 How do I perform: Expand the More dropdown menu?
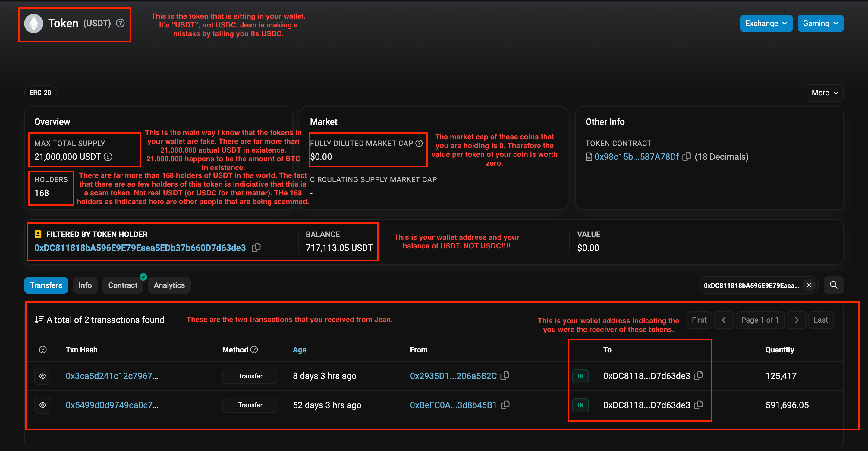click(825, 93)
